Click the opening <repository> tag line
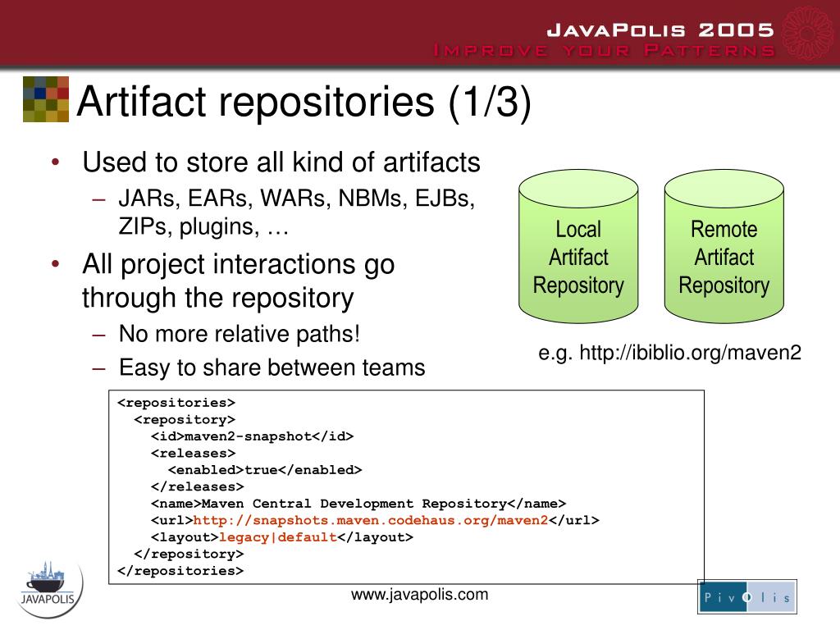The height and width of the screenshot is (630, 840). coord(185,419)
